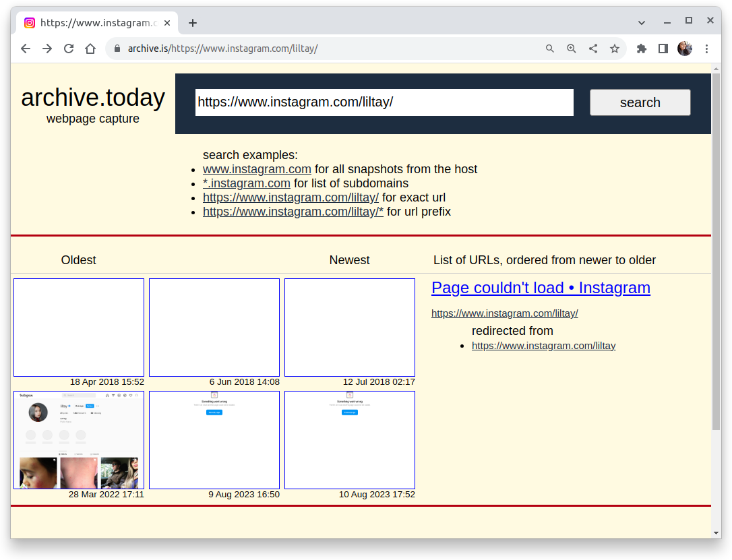The width and height of the screenshot is (732, 560).
Task: Open snapshot from 10 Aug 2023
Action: 350,440
